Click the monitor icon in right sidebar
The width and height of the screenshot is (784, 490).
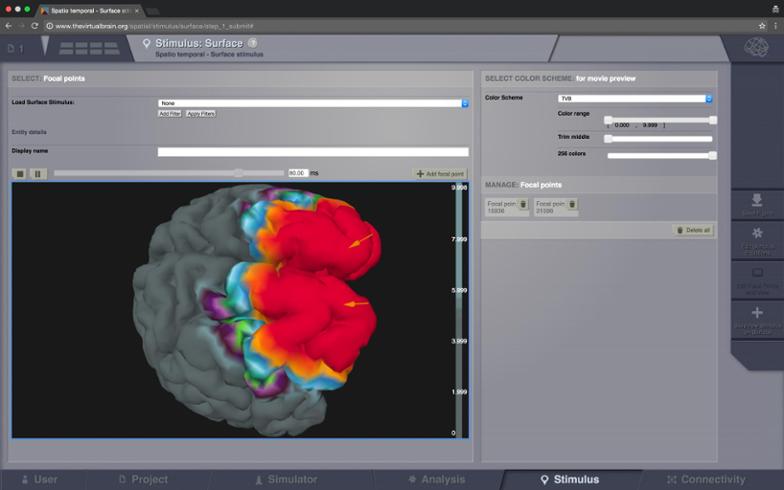click(757, 273)
